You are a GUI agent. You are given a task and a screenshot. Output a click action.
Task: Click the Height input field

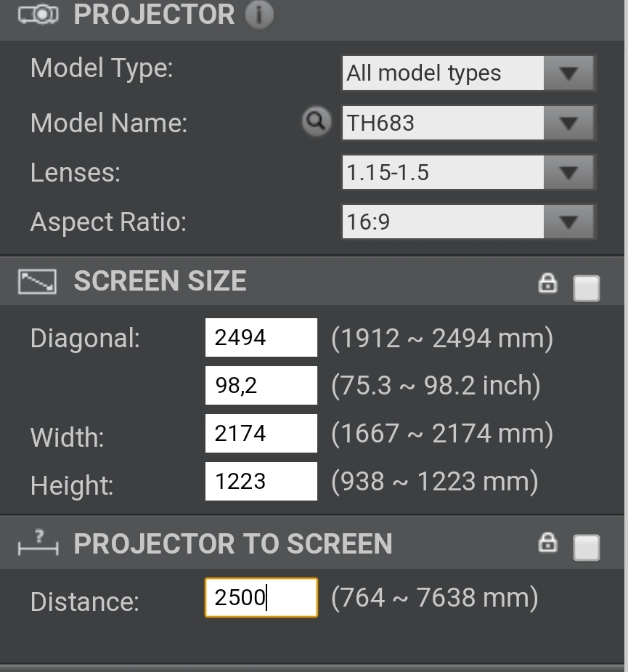pos(261,481)
